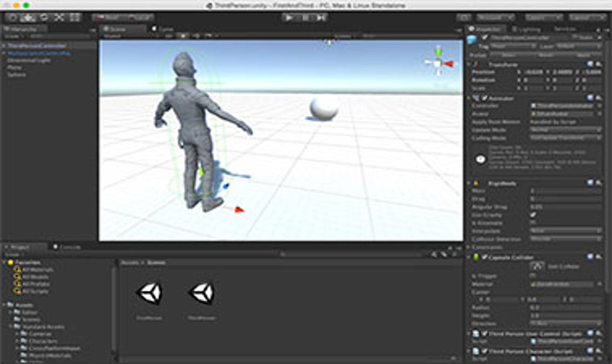
Task: Select the Rect Transform tool
Action: (74, 17)
